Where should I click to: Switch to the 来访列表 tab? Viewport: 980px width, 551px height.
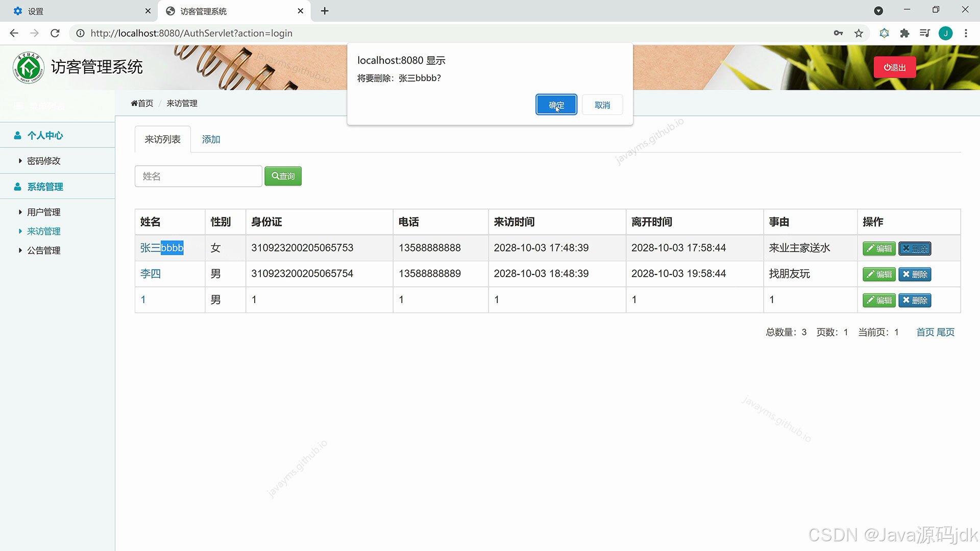click(162, 139)
